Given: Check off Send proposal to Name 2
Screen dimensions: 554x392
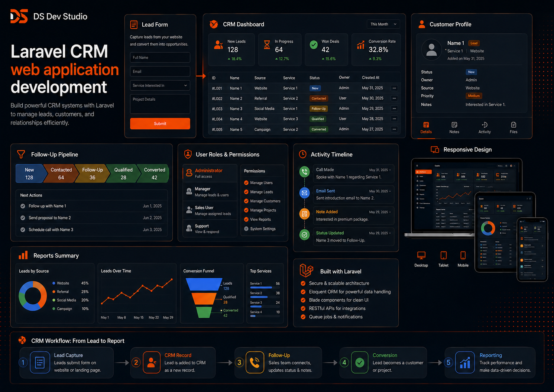Looking at the screenshot, I should pyautogui.click(x=23, y=218).
